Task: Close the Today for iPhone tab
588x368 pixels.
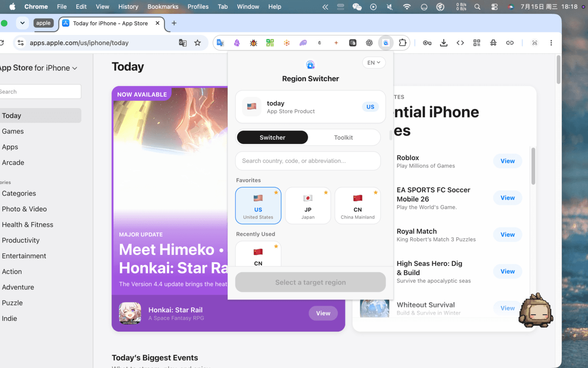Action: (158, 23)
